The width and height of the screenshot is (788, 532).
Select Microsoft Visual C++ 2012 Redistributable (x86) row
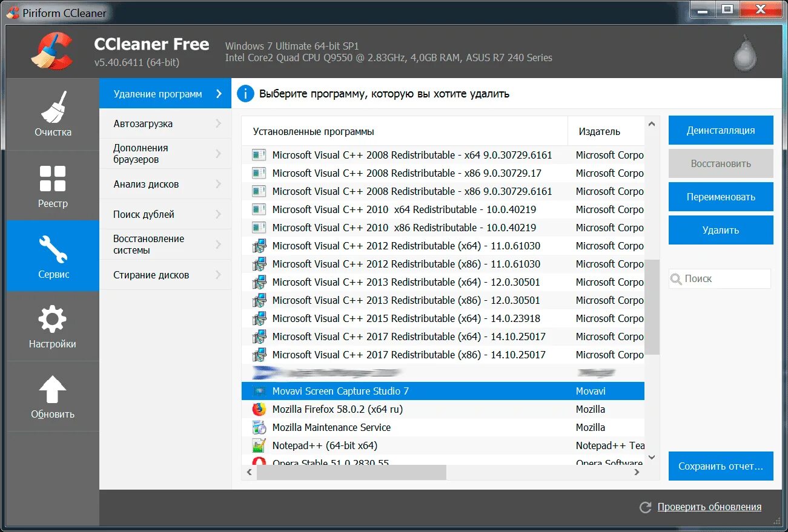(x=443, y=264)
